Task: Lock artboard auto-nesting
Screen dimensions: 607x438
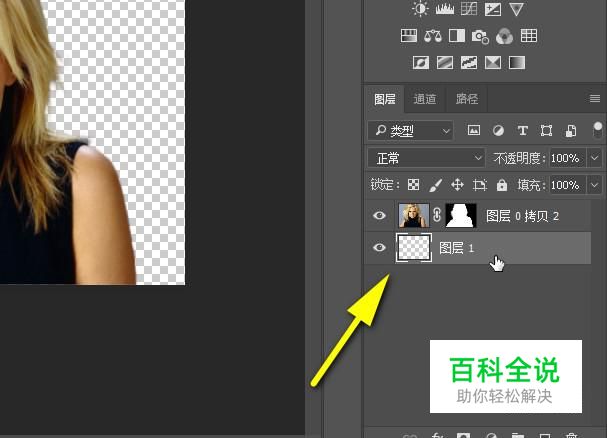Action: pyautogui.click(x=480, y=185)
